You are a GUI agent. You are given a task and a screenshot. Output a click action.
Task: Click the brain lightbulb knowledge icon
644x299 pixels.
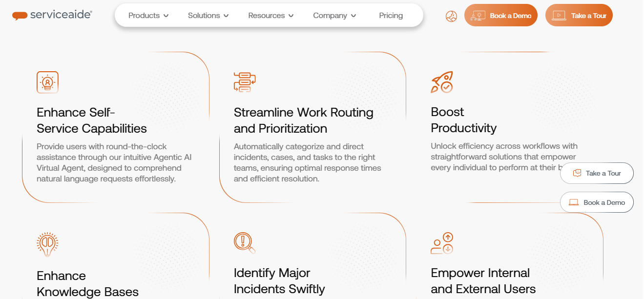tap(47, 244)
